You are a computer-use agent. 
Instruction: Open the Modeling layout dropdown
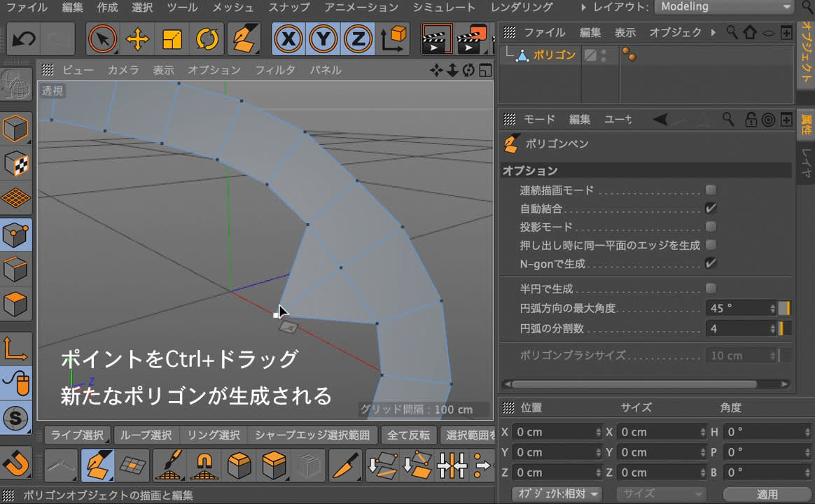[724, 7]
